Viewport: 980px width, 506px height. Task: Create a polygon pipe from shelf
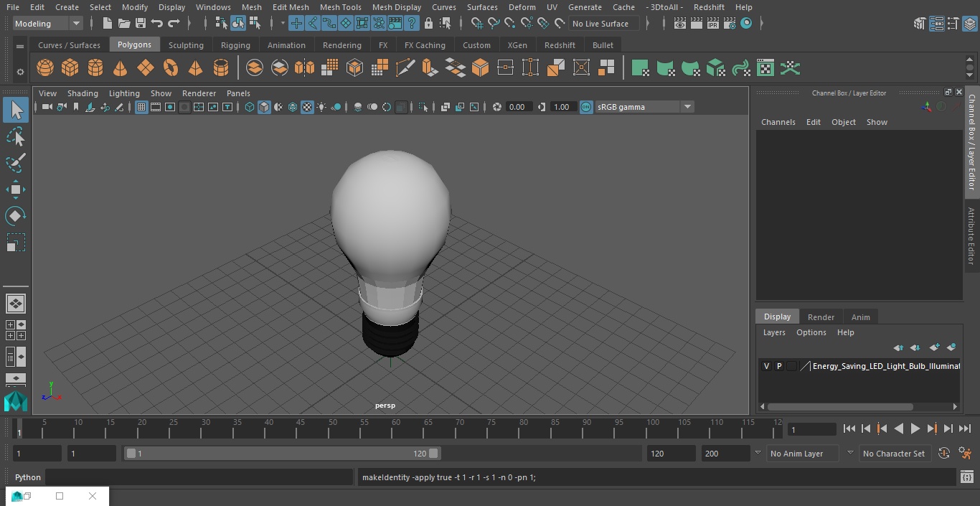pos(221,68)
